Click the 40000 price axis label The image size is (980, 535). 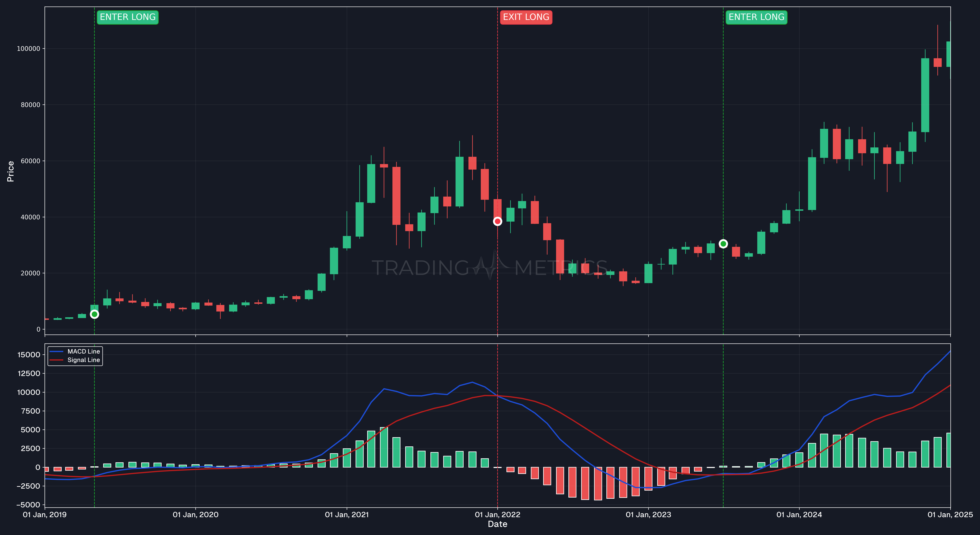(30, 217)
